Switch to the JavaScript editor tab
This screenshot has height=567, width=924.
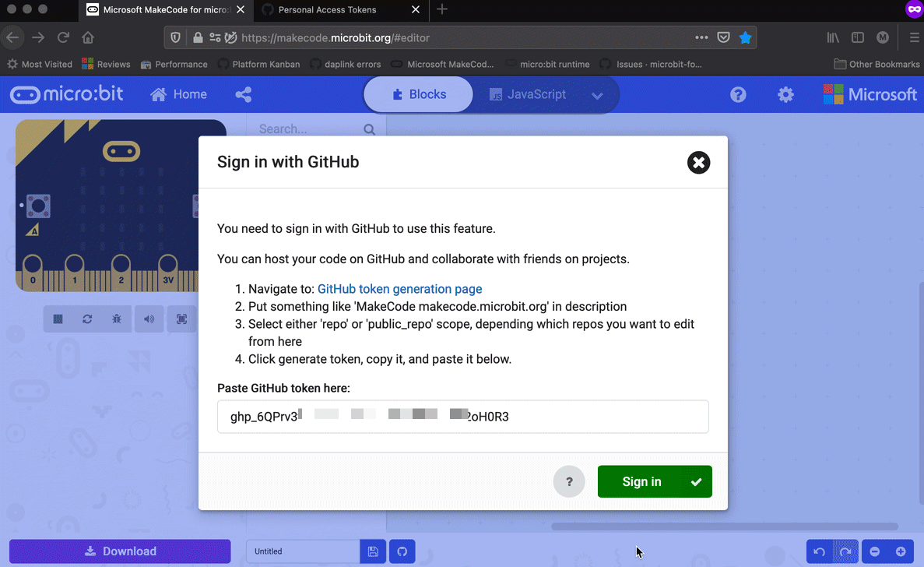point(528,94)
